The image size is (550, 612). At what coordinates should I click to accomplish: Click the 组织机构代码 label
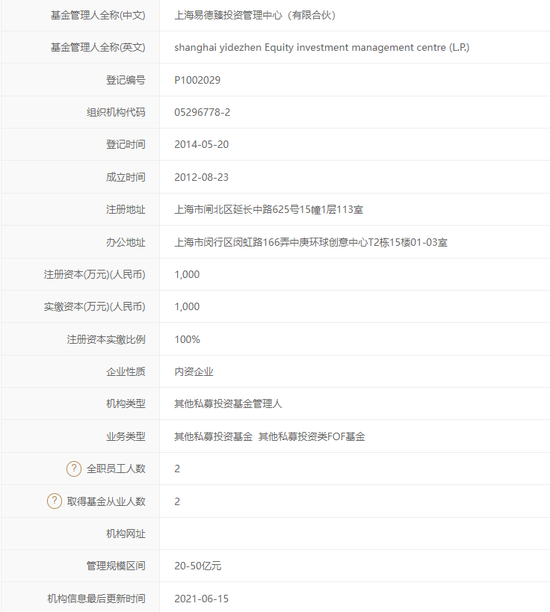116,112
